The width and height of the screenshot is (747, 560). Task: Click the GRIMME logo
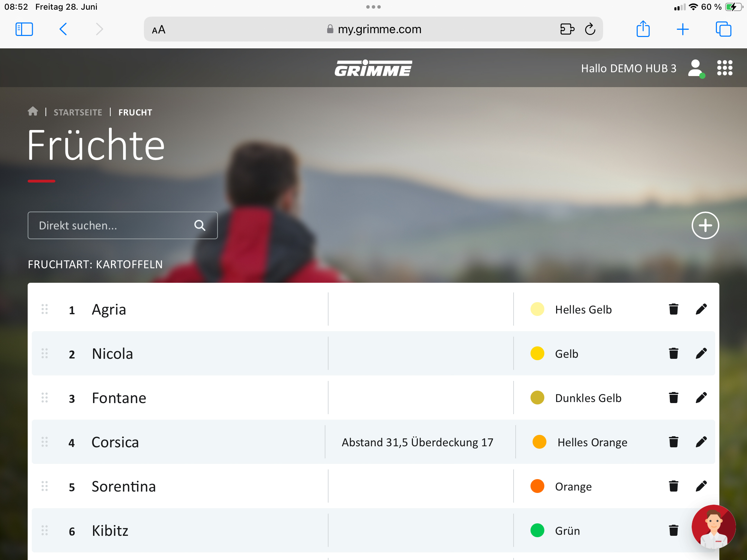[373, 68]
